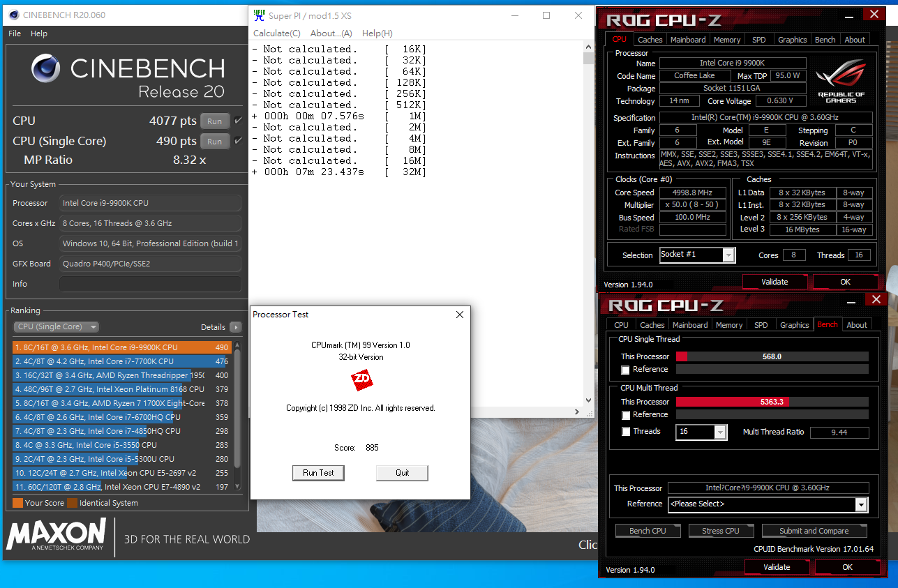Click Bench CPU button

coord(648,531)
